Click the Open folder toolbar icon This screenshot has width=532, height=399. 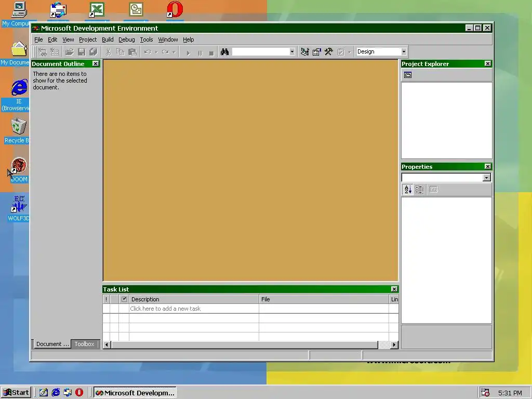click(69, 52)
